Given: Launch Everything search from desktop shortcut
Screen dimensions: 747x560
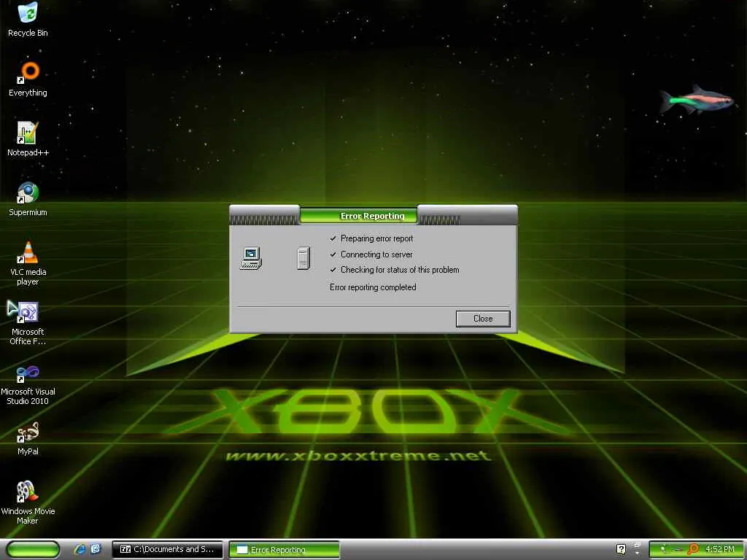Looking at the screenshot, I should click(28, 79).
